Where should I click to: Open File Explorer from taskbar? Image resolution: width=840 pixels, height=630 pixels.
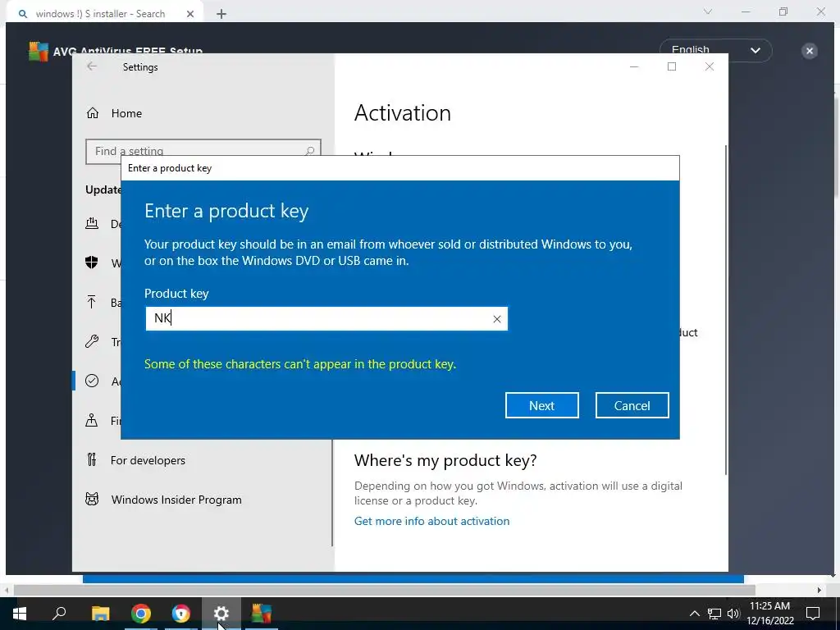click(100, 614)
